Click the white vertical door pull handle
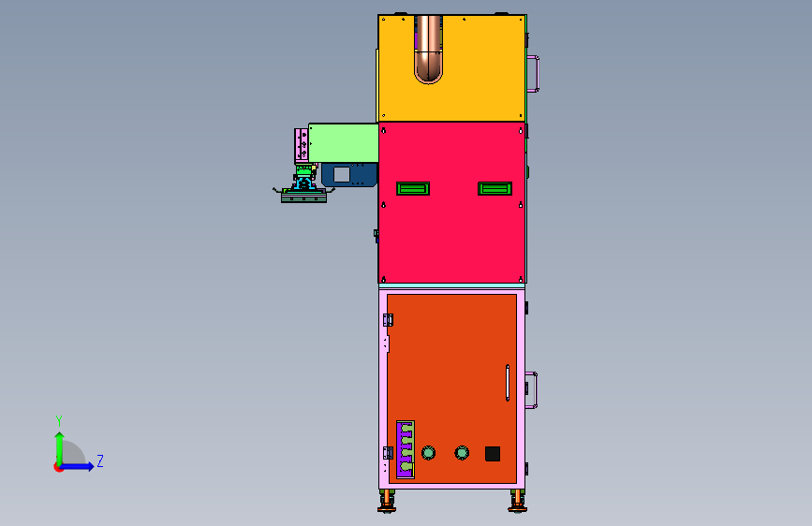Image resolution: width=812 pixels, height=526 pixels. coord(508,383)
